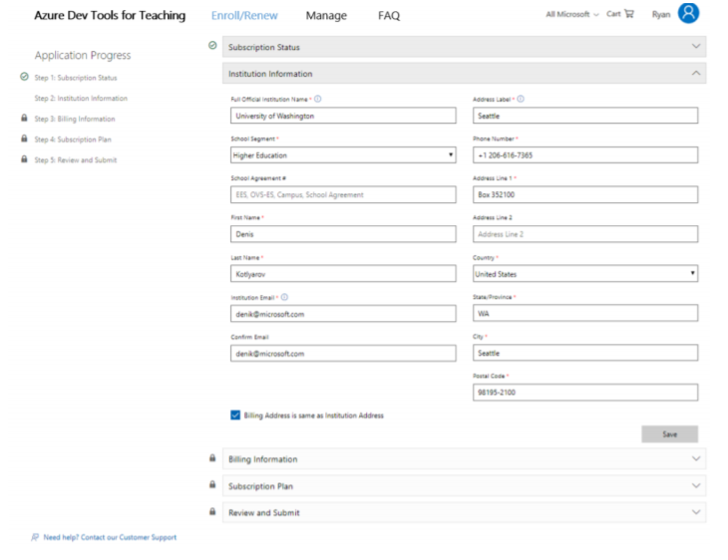728x560 pixels.
Task: Click lock icon left of Subscription Plan panel
Action: [212, 484]
